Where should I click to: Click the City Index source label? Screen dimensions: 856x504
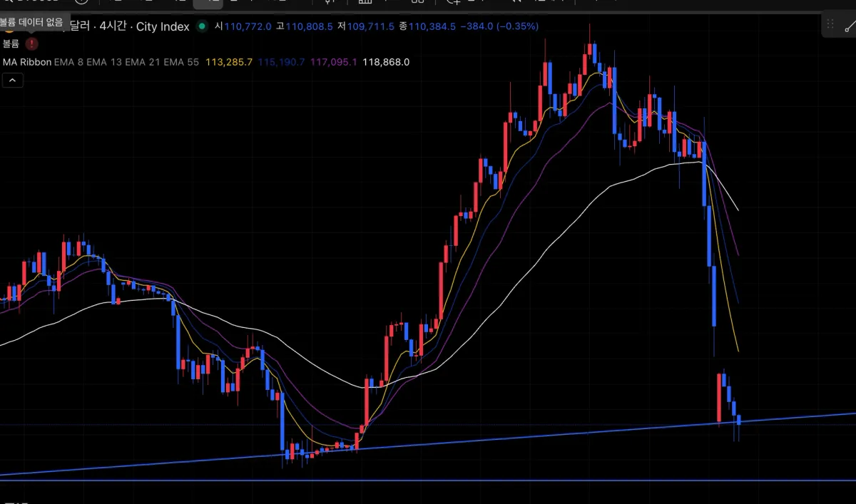click(x=164, y=26)
